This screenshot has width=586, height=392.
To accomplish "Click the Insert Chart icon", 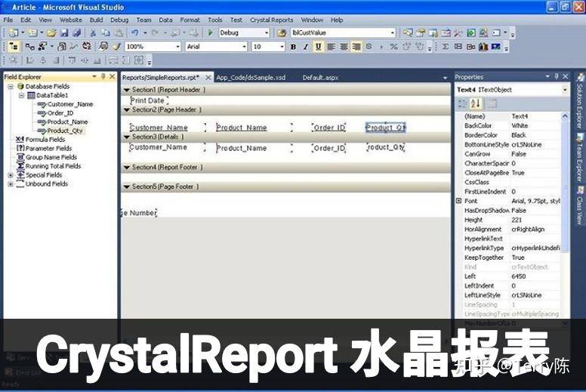I will 483,47.
